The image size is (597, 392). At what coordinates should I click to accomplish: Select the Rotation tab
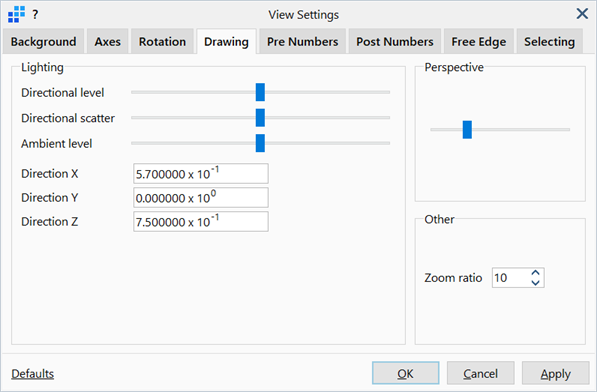click(163, 41)
